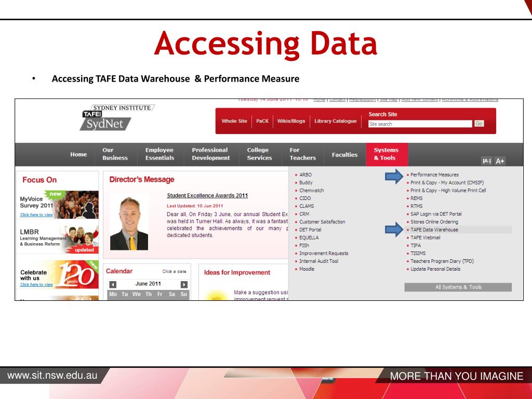Open the Home menu

pyautogui.click(x=78, y=154)
